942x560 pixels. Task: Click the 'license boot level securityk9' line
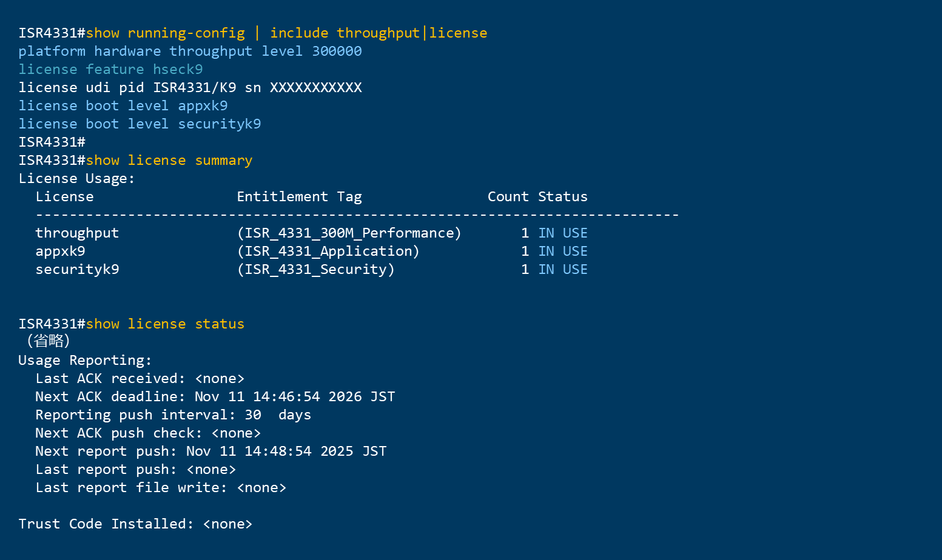(140, 124)
